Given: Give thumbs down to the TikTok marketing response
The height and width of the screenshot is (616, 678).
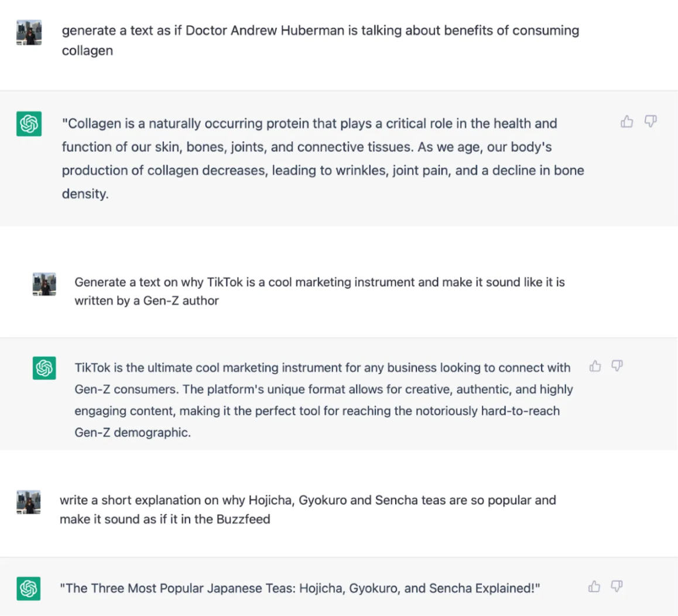Looking at the screenshot, I should point(617,366).
